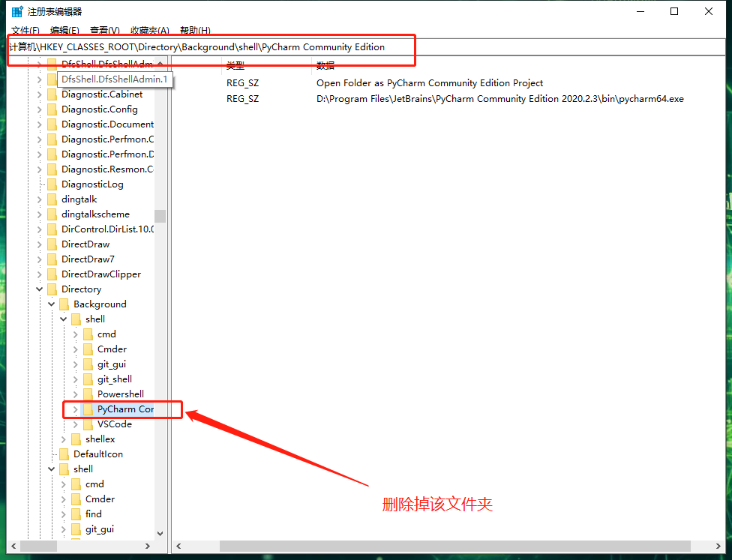Click the tree pane vertical scrollbar thumb

(160, 216)
